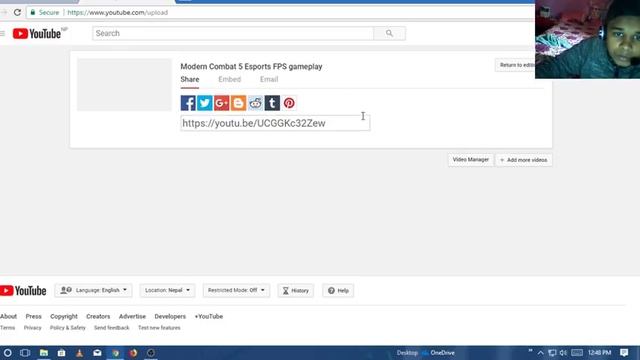Go to YouTube home via top logo
Viewport: 640px width, 360px height.
[x=37, y=33]
